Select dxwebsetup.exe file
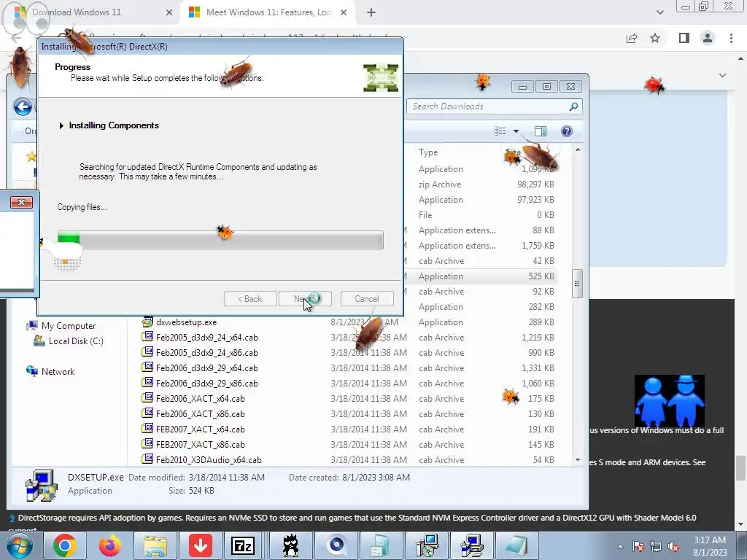 [186, 322]
